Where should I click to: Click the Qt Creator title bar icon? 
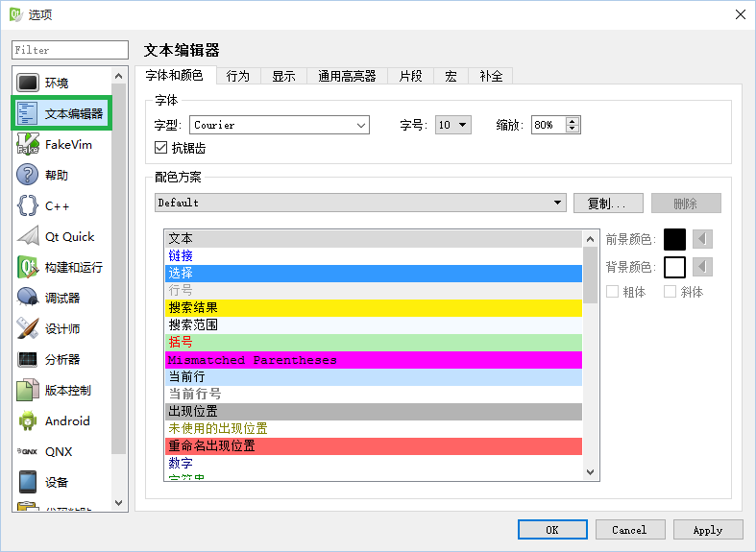point(16,14)
